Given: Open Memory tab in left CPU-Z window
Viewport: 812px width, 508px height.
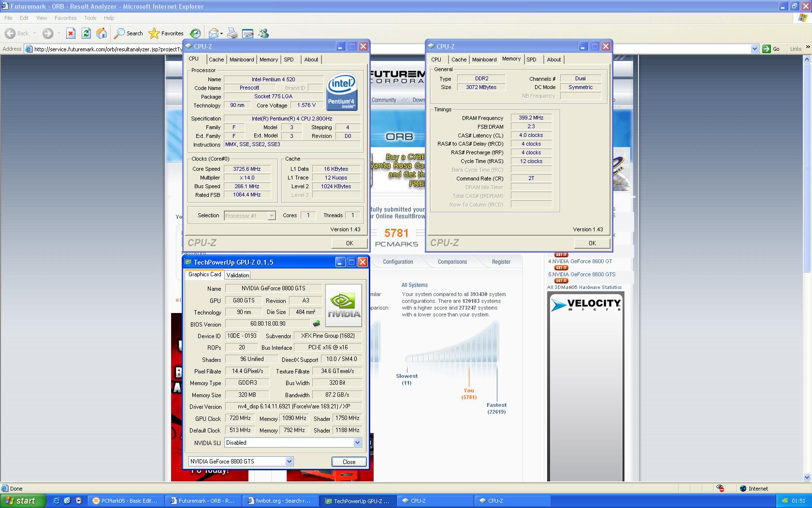Looking at the screenshot, I should coord(269,60).
